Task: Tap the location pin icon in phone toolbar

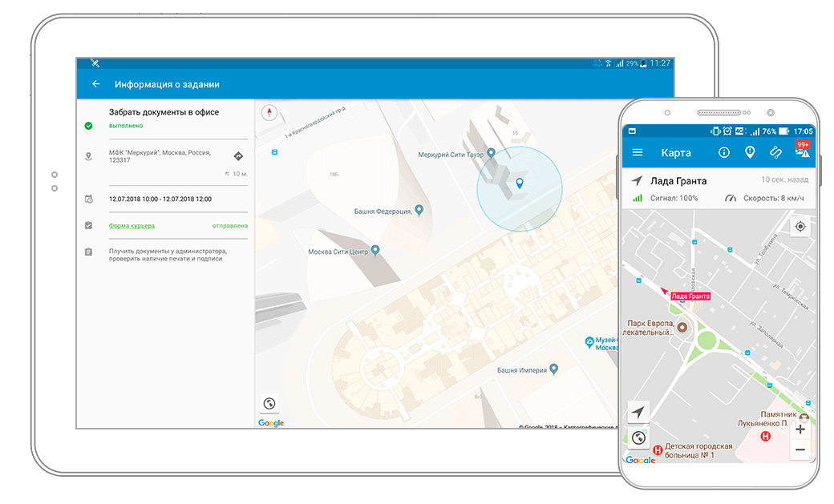Action: (750, 152)
